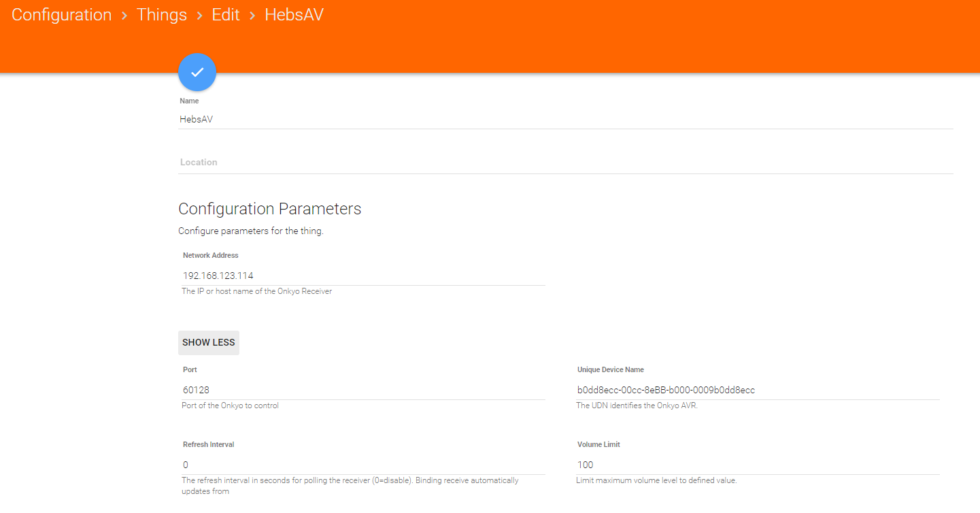This screenshot has width=980, height=513.
Task: Focus the Refresh Interval field
Action: 363,465
